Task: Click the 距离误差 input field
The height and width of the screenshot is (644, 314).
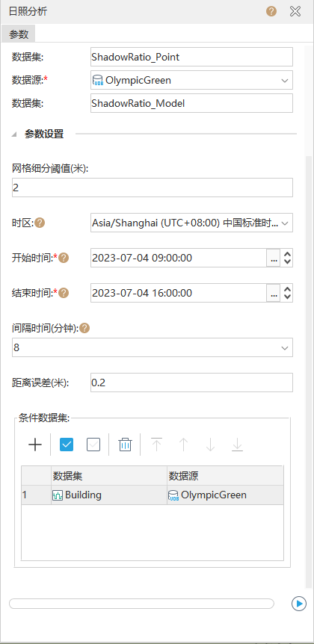Action: (191, 383)
